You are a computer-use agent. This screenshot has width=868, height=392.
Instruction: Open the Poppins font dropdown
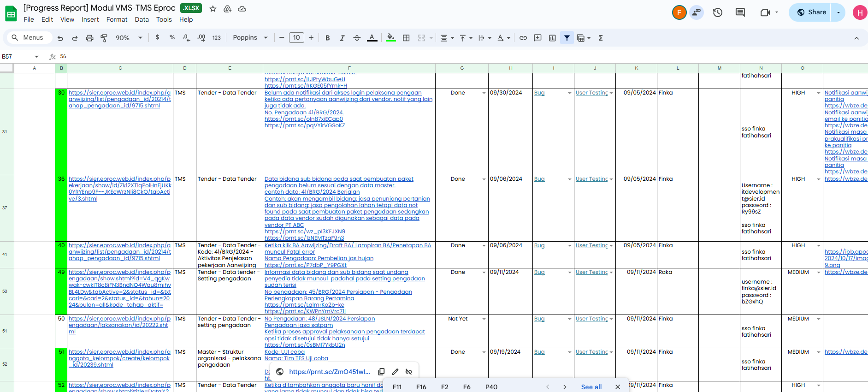click(x=250, y=38)
